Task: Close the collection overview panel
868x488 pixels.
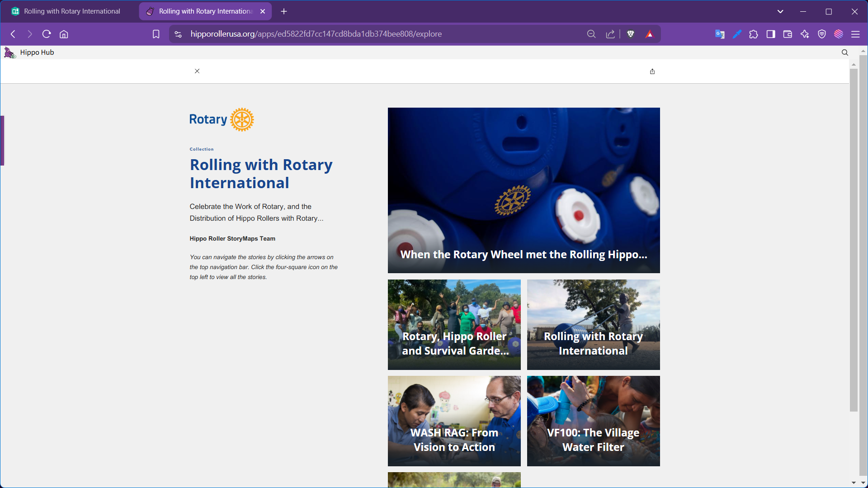Action: coord(197,71)
